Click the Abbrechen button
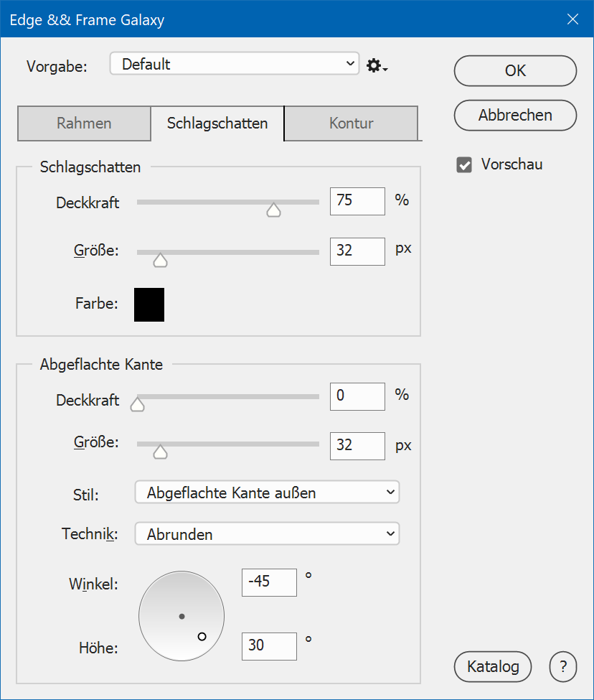This screenshot has width=594, height=700. tap(515, 116)
